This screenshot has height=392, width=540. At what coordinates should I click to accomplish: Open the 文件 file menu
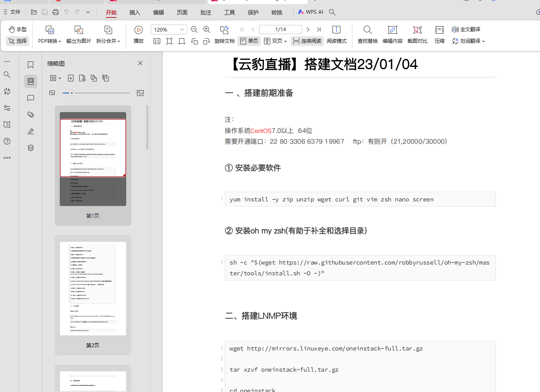click(12, 12)
